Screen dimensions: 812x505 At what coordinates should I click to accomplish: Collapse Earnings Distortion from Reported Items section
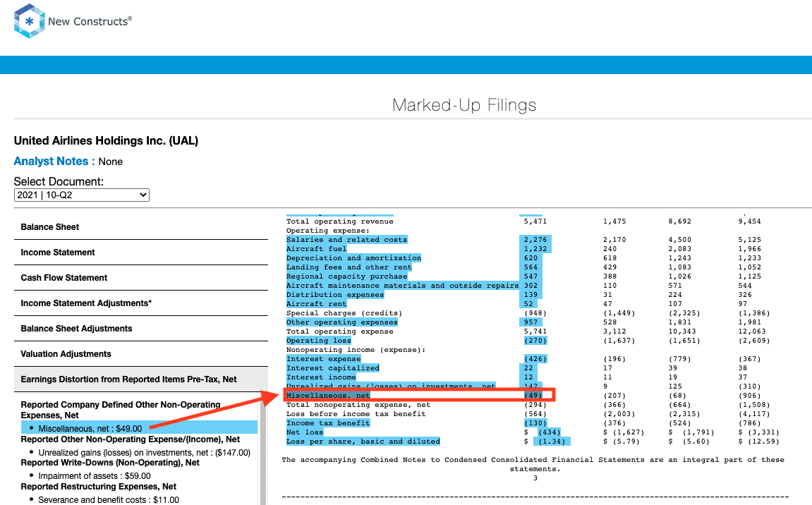[x=141, y=379]
